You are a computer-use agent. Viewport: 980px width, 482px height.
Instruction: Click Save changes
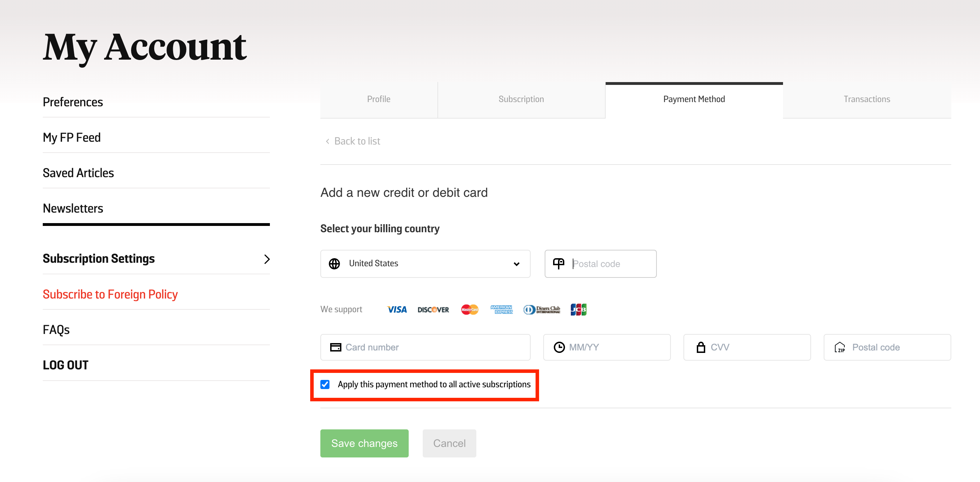tap(364, 443)
